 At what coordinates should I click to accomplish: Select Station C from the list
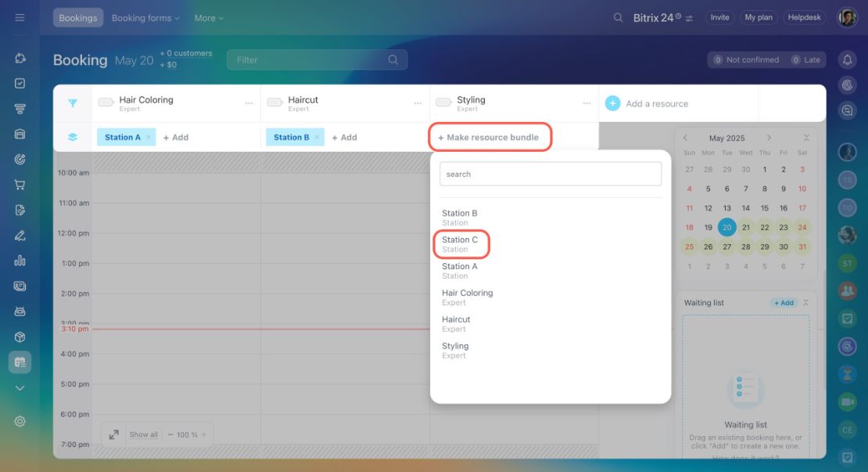(461, 243)
